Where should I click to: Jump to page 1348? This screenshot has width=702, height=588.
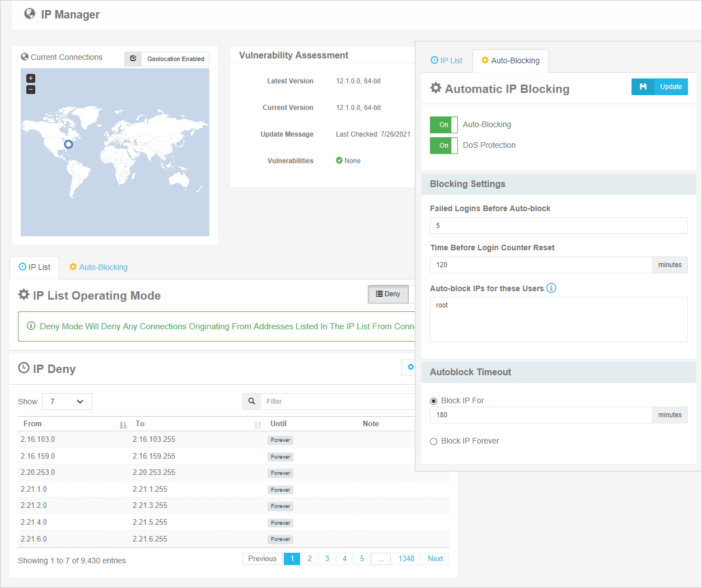click(406, 559)
